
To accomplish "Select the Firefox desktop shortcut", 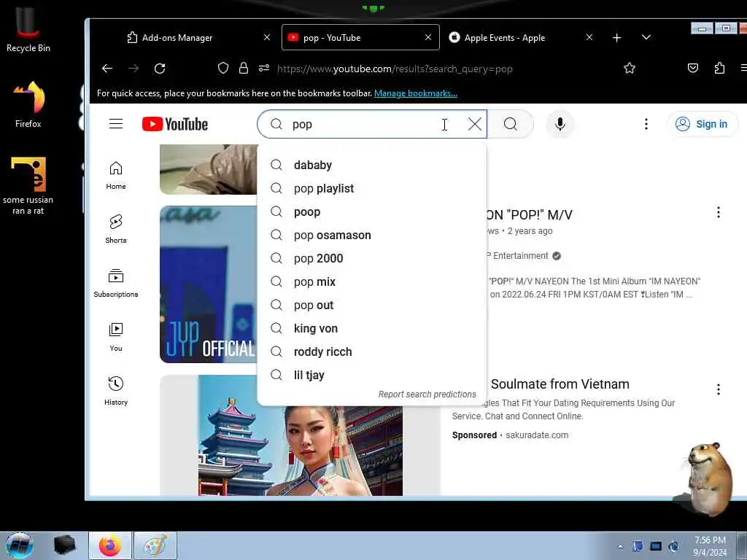I will tap(28, 104).
